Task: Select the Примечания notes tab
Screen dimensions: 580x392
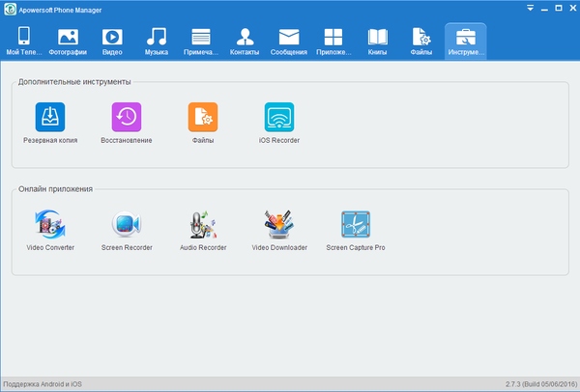Action: (201, 42)
